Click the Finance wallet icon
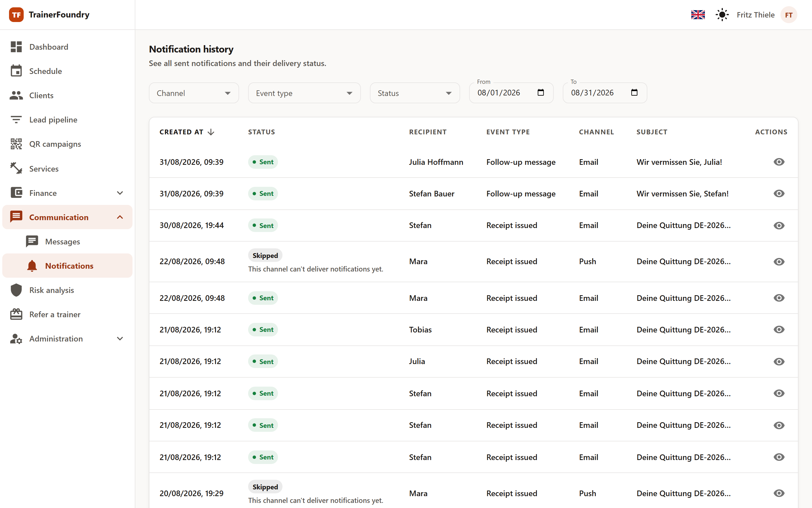 (x=16, y=193)
